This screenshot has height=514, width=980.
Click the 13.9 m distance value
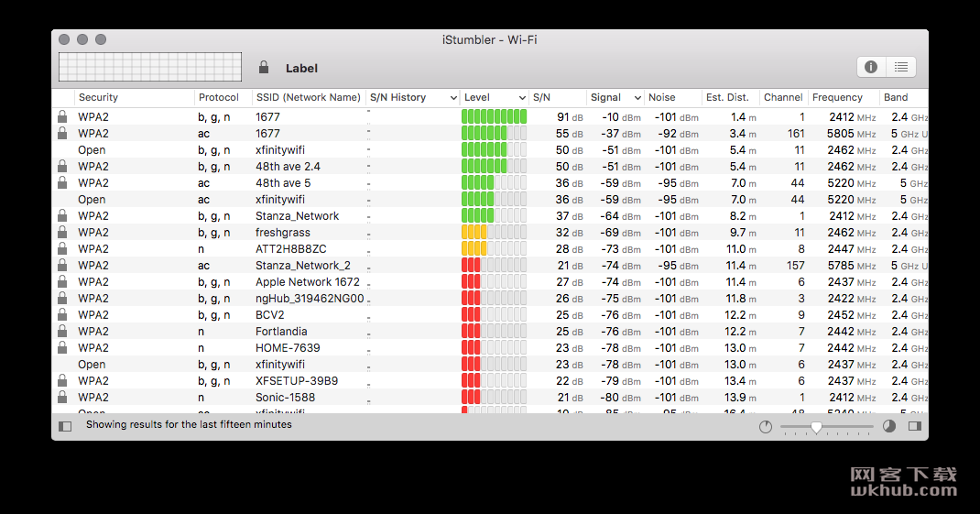[x=740, y=397]
